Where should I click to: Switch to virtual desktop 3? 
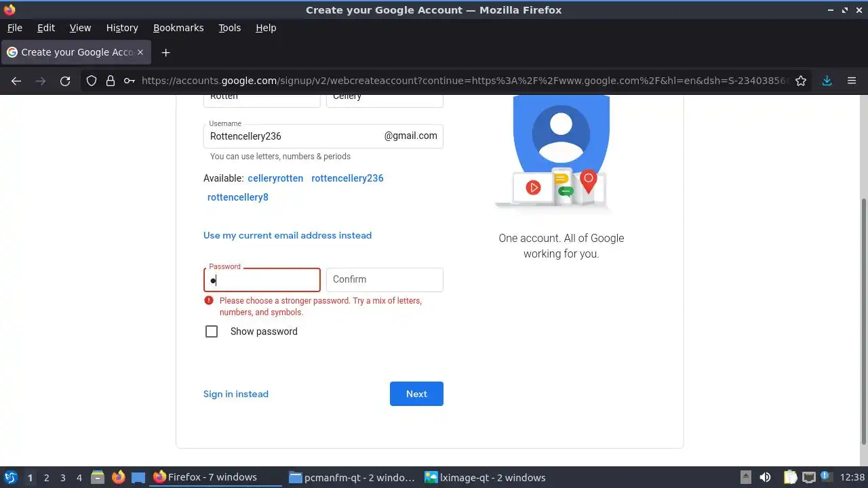tap(62, 478)
